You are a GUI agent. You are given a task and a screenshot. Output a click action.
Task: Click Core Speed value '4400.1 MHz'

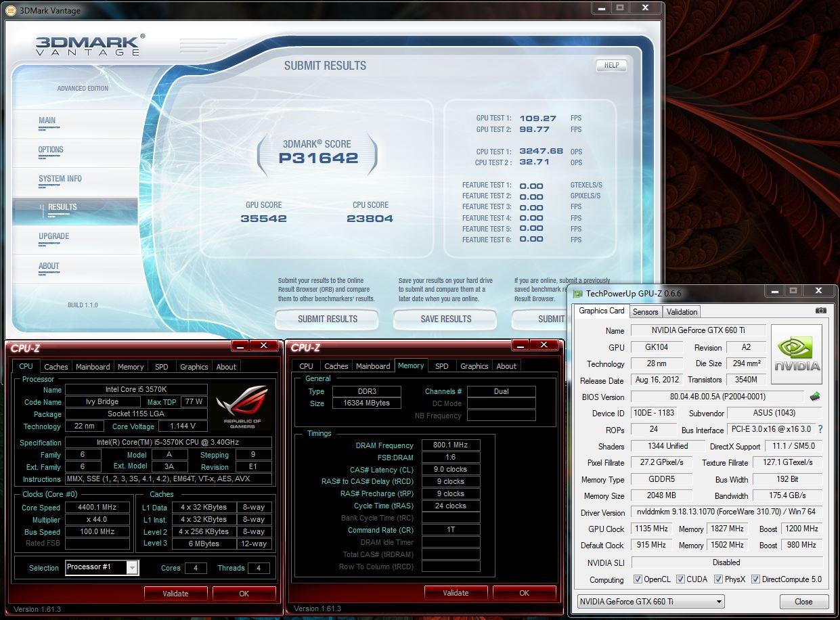pos(98,508)
